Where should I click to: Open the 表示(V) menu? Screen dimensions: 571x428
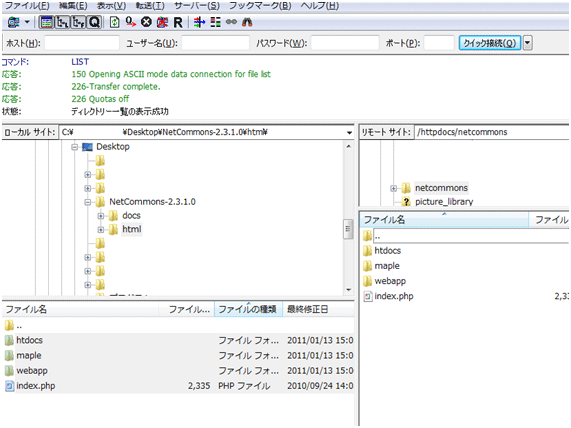tap(111, 5)
